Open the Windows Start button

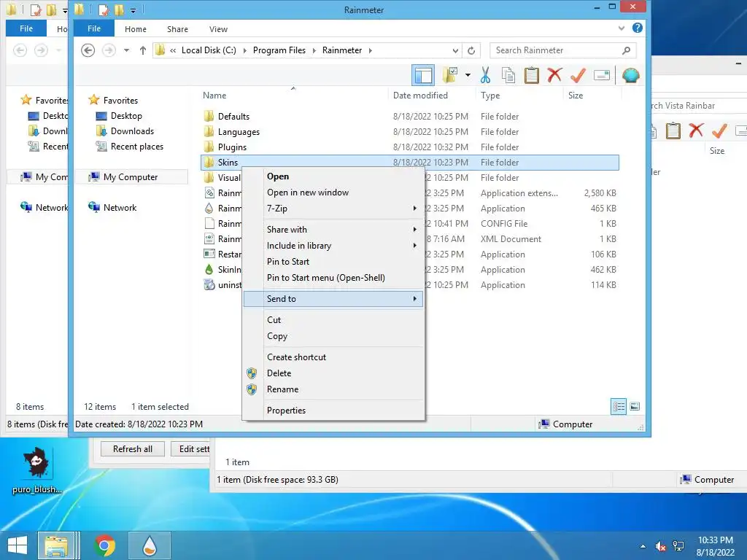18,545
